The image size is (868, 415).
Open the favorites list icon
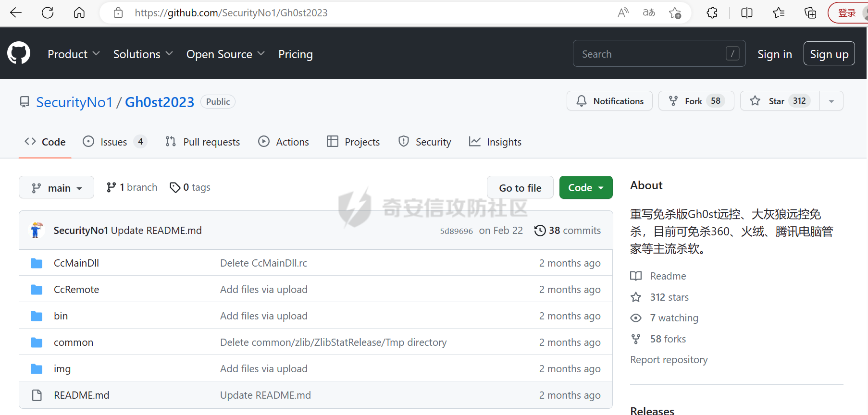point(779,13)
